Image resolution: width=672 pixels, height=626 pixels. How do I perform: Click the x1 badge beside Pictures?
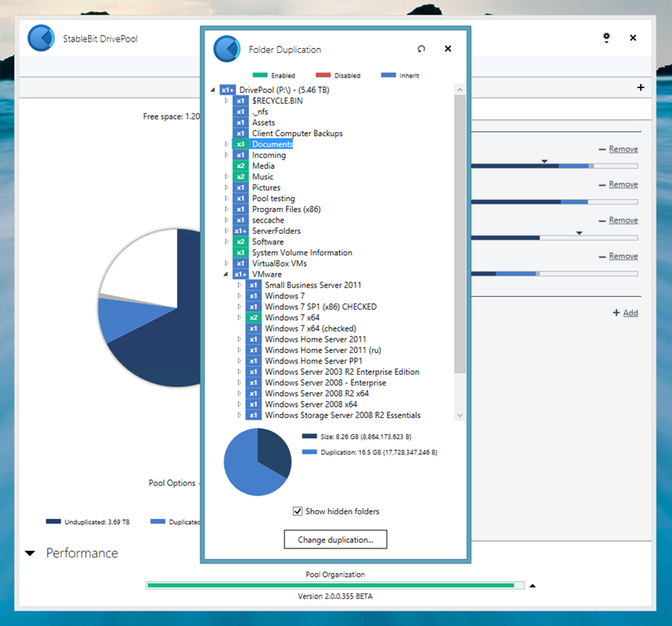pyautogui.click(x=241, y=187)
